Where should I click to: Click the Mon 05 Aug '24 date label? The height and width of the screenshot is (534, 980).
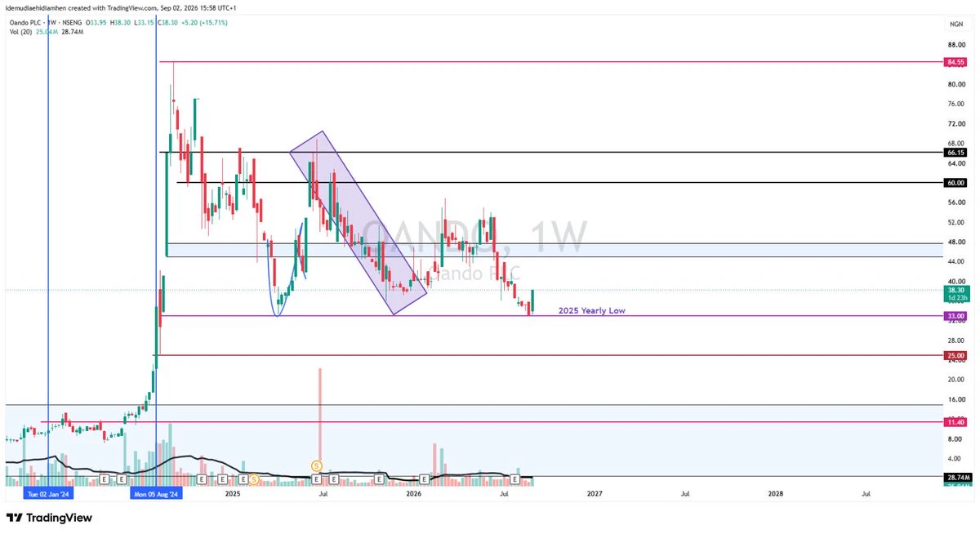[x=156, y=494]
